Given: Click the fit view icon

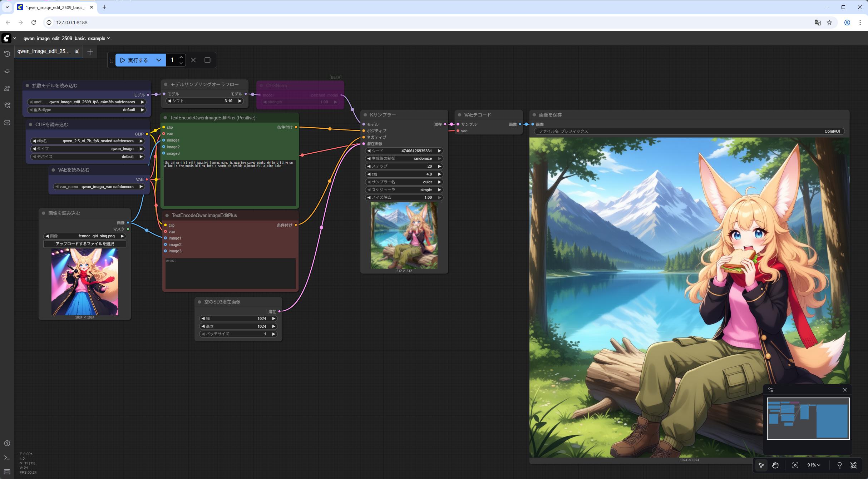Looking at the screenshot, I should (795, 465).
